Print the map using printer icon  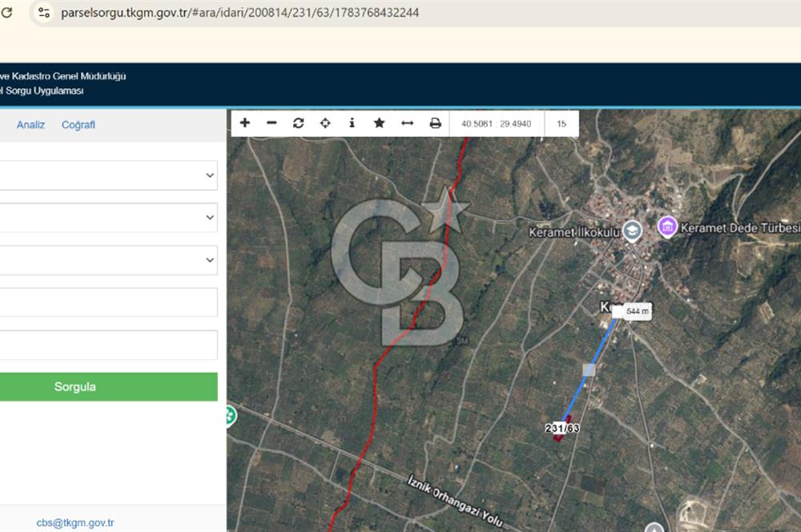(435, 123)
